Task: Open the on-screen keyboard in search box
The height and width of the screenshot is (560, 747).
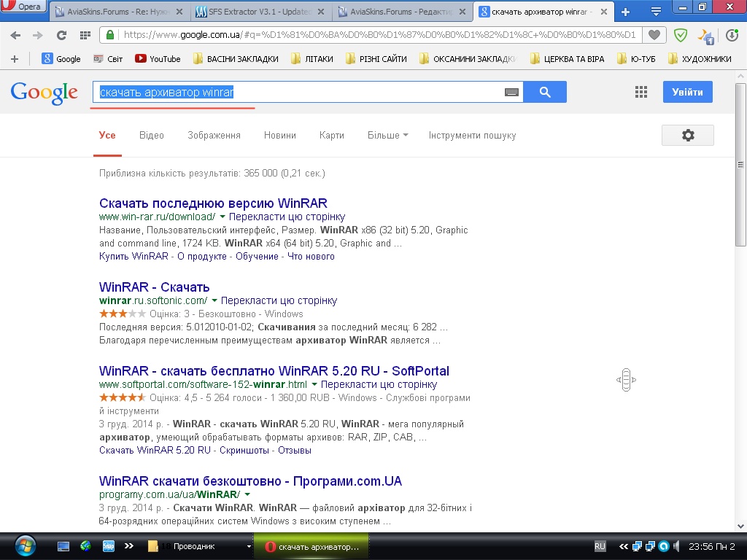Action: point(511,93)
